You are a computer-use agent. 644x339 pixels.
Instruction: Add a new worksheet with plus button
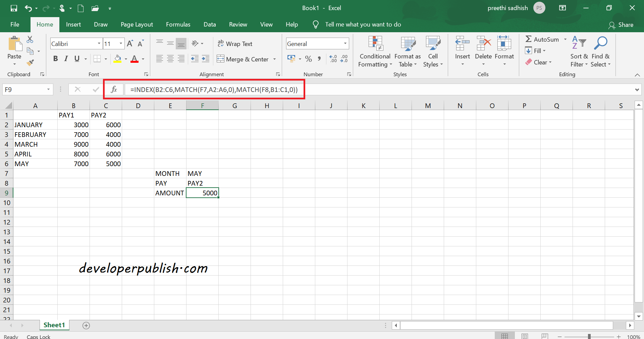point(86,325)
